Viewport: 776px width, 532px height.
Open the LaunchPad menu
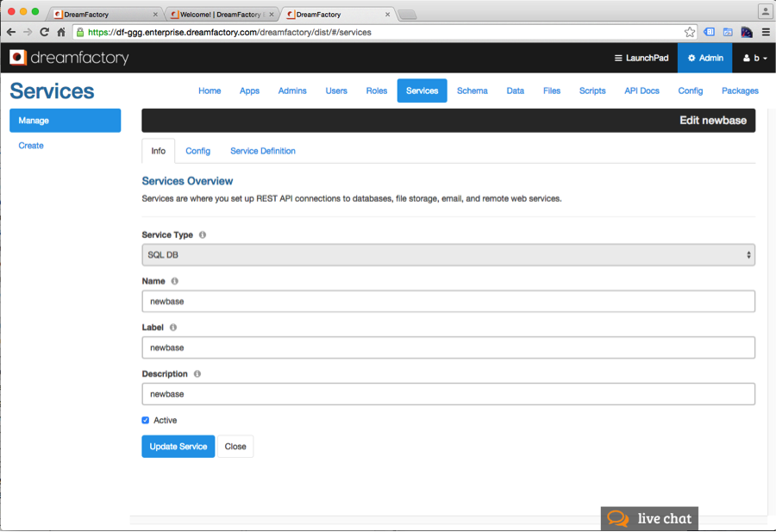(641, 58)
